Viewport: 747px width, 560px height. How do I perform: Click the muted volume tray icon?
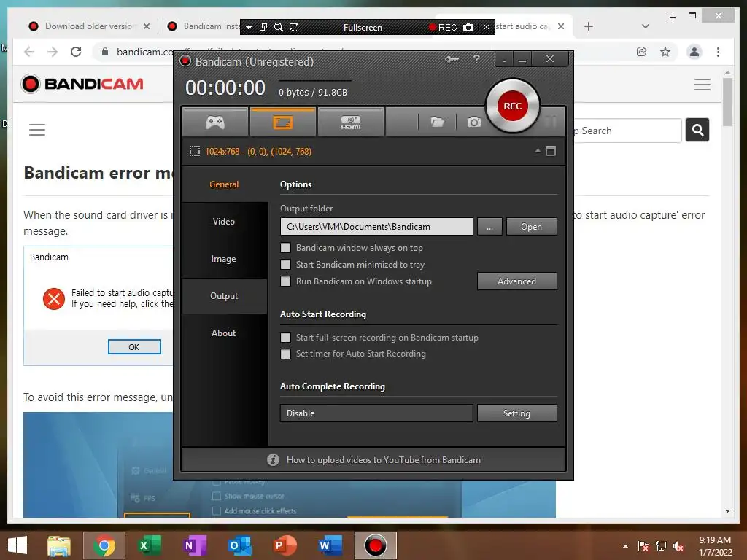click(x=678, y=546)
